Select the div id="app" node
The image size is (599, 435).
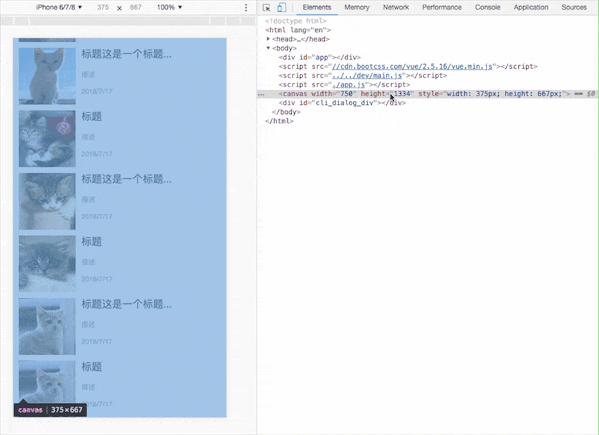point(319,57)
